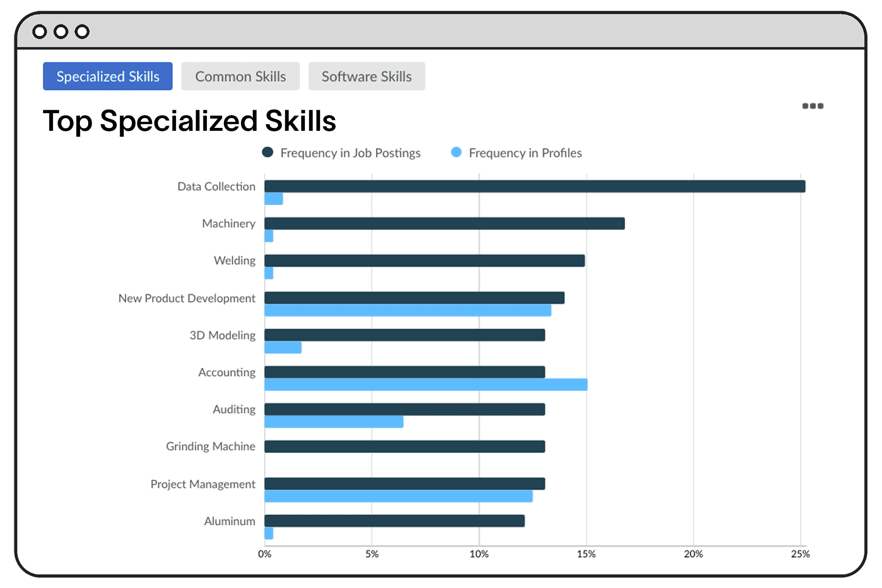The image size is (882, 588).
Task: Click the Accounting axis label
Action: coord(227,373)
